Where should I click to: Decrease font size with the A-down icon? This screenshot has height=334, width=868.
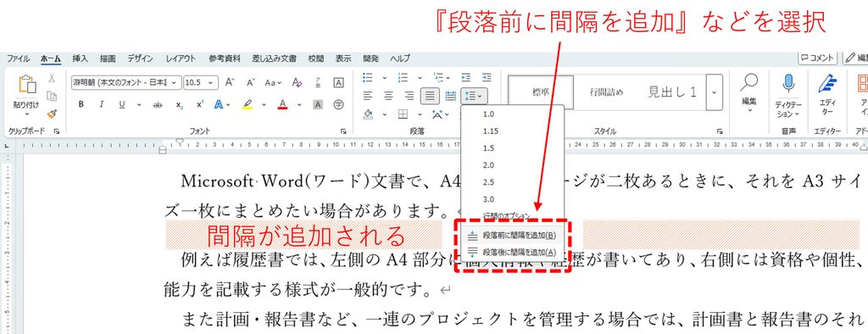[250, 82]
